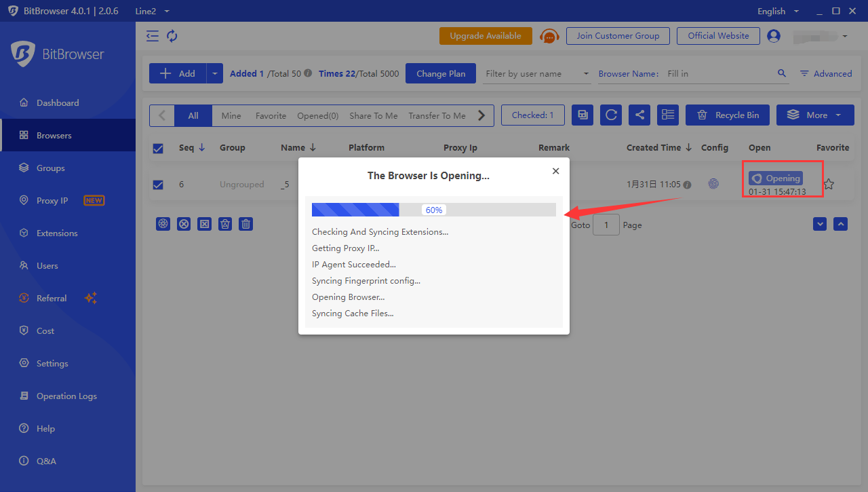The image size is (868, 492).
Task: Switch to Transfer To Me tab
Action: (437, 115)
